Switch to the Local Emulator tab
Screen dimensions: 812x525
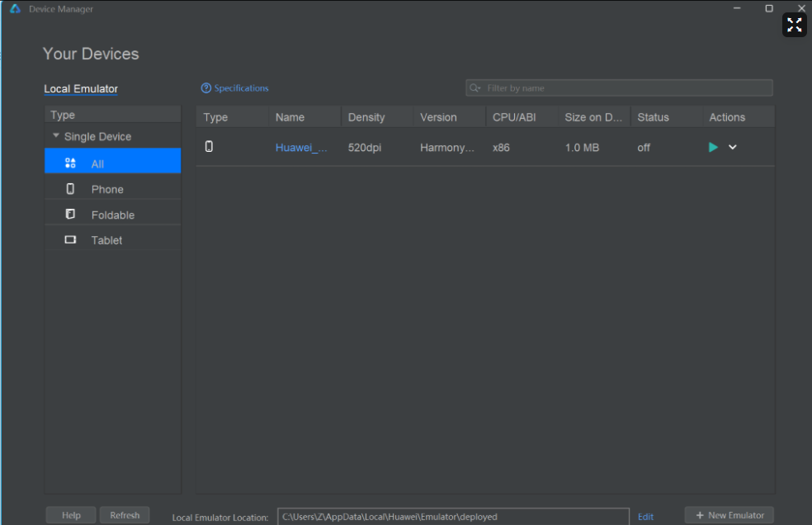[x=81, y=88]
